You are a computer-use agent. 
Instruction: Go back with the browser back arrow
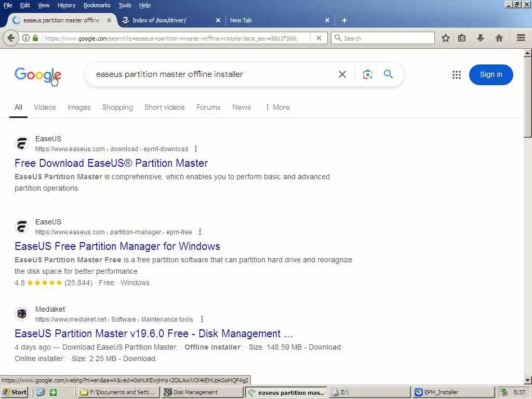click(11, 38)
